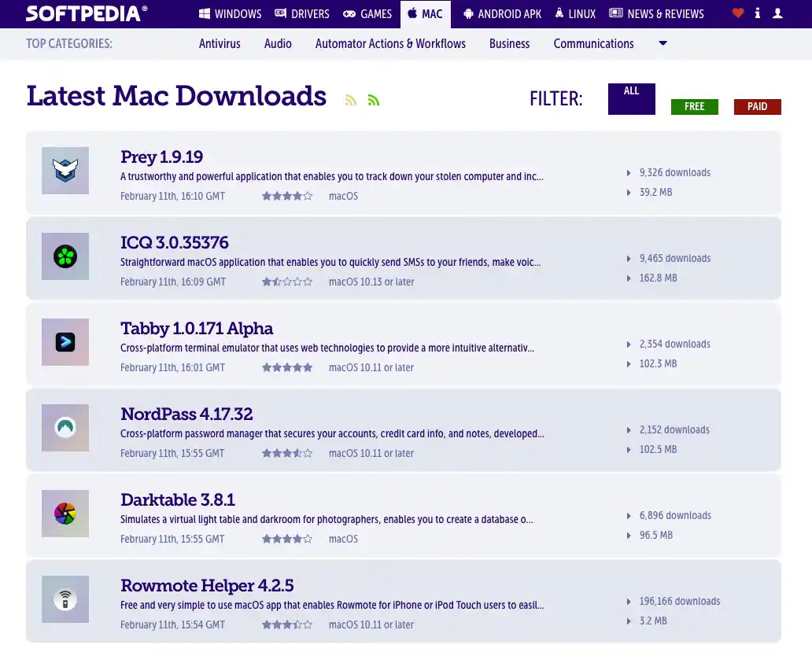Viewport: 812px width, 652px height.
Task: Open the Business category
Action: coord(510,43)
